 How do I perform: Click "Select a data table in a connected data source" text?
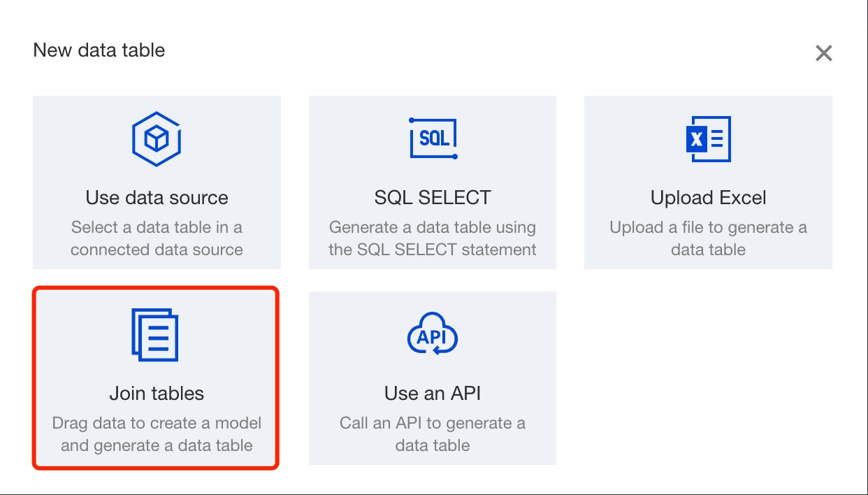coord(157,238)
